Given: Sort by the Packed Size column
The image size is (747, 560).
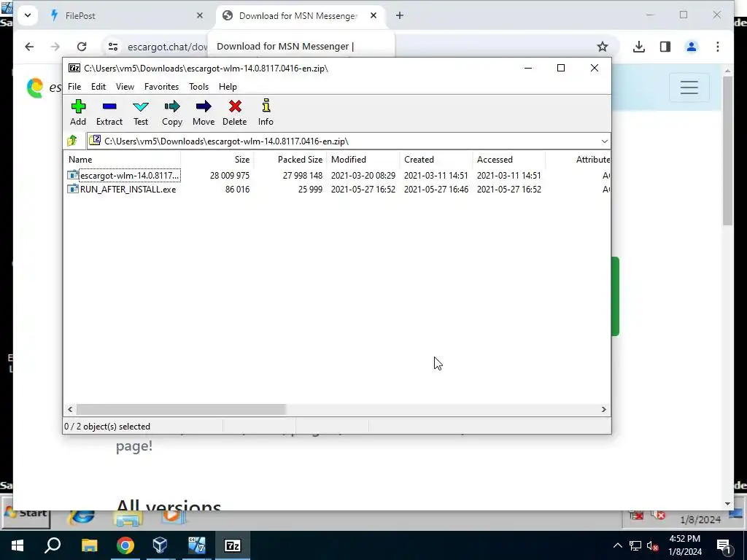Looking at the screenshot, I should 290,160.
